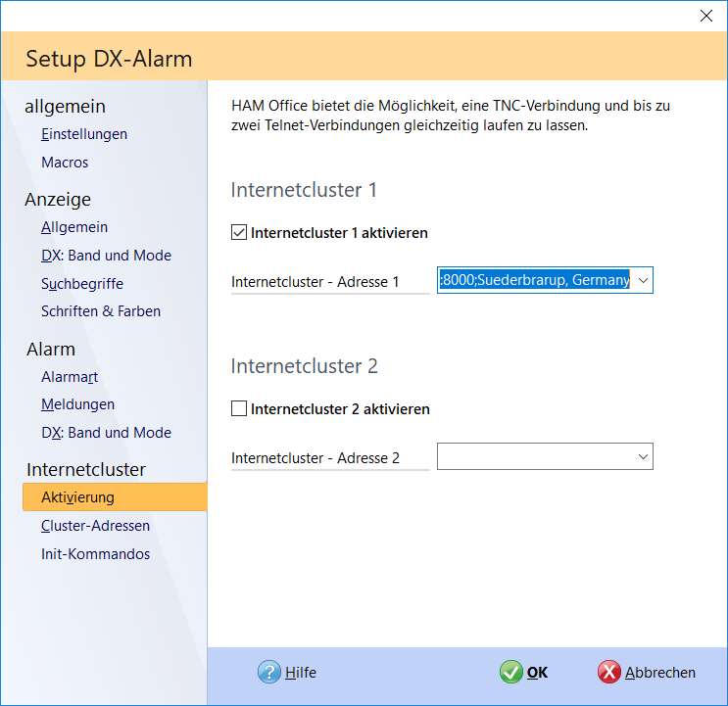Click the blue question mark Hilfe icon
Screen dimensions: 728x706
pos(269,672)
